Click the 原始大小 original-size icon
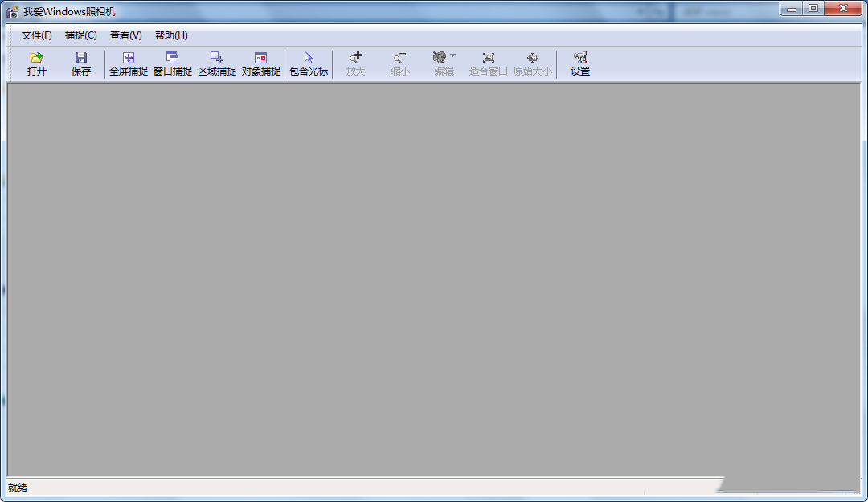 532,64
